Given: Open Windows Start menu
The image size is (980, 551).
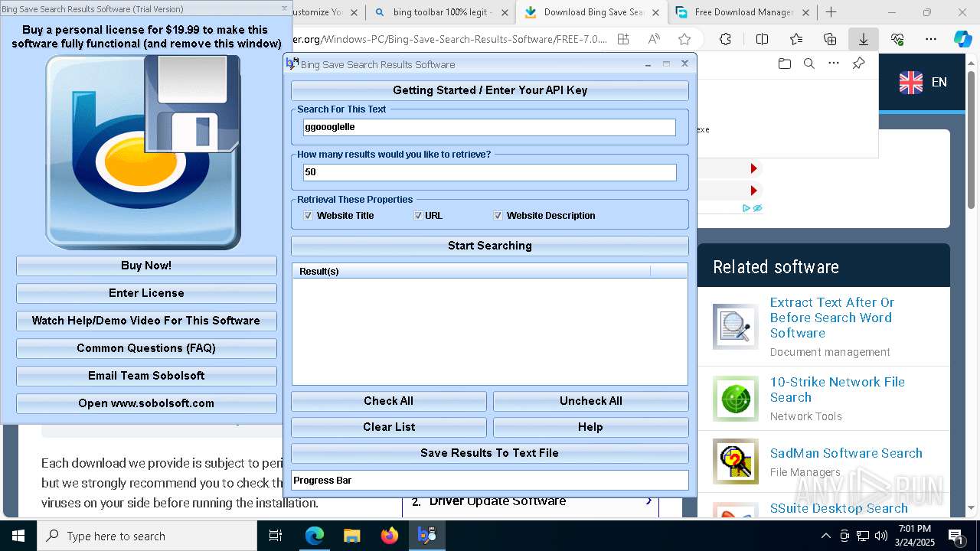Looking at the screenshot, I should click(x=18, y=536).
